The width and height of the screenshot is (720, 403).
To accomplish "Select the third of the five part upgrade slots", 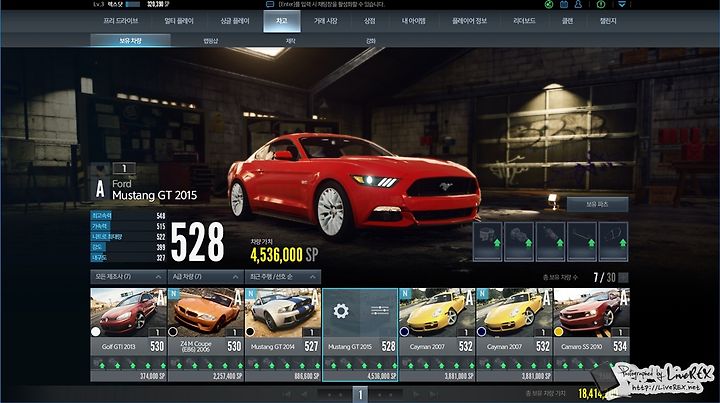I will (550, 241).
